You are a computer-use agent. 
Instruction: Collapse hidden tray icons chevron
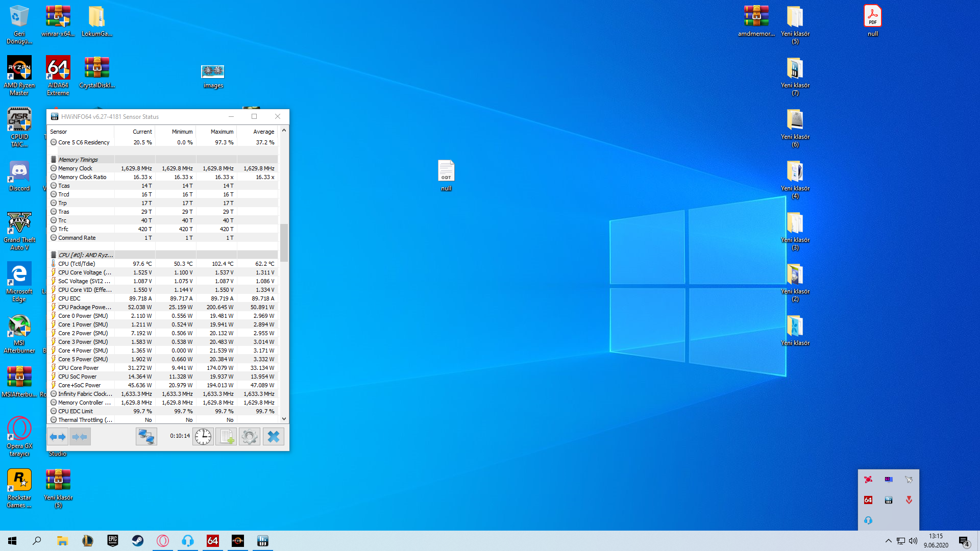click(889, 541)
